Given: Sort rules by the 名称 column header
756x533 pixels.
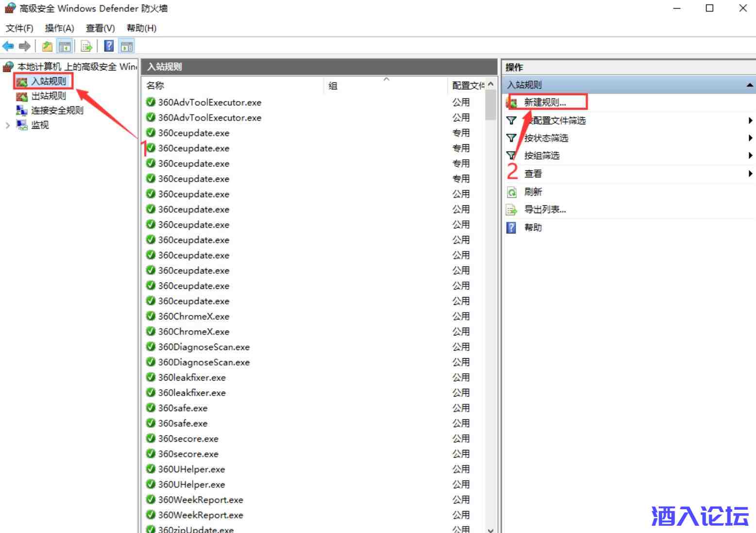Looking at the screenshot, I should [x=155, y=85].
